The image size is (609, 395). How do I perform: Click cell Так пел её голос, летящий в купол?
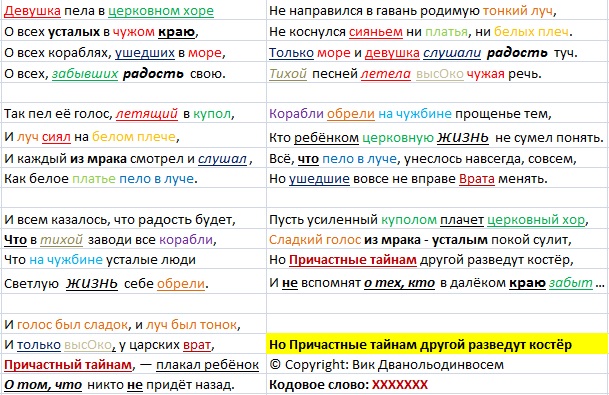tap(134, 113)
